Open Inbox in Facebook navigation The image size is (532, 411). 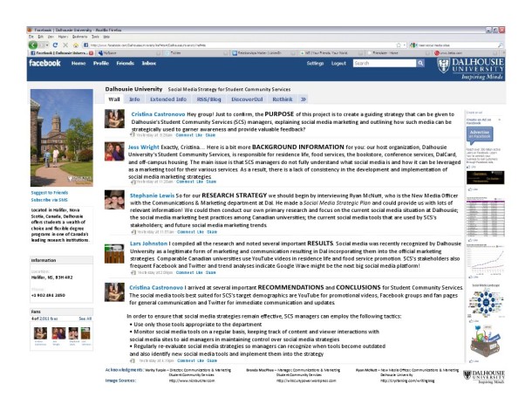(148, 63)
